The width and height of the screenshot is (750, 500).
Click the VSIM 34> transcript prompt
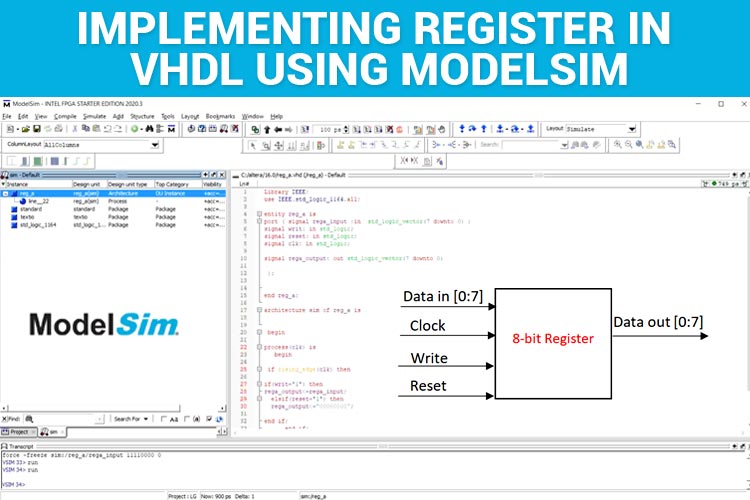14,485
